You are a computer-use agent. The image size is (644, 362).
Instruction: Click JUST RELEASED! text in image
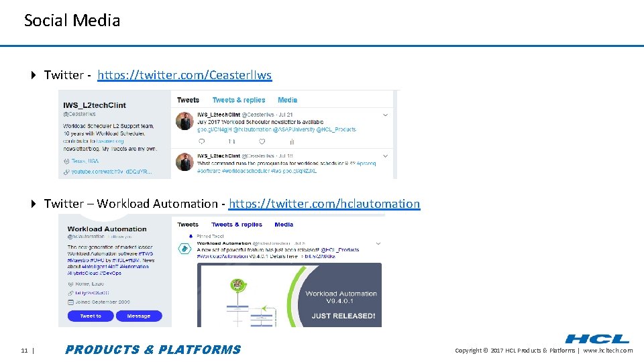[343, 316]
